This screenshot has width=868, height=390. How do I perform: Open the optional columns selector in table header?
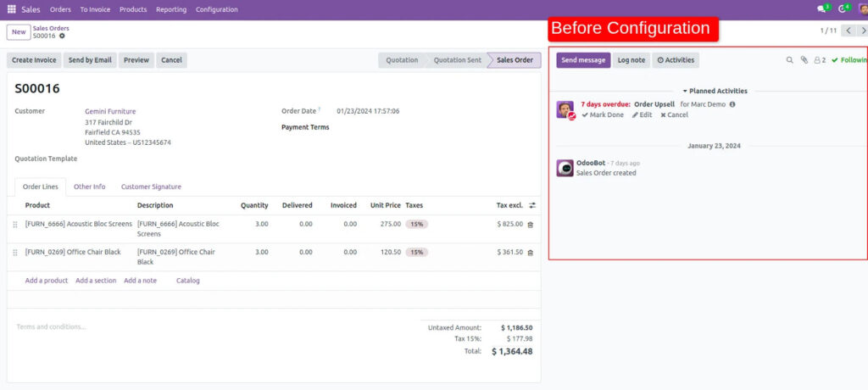(532, 205)
